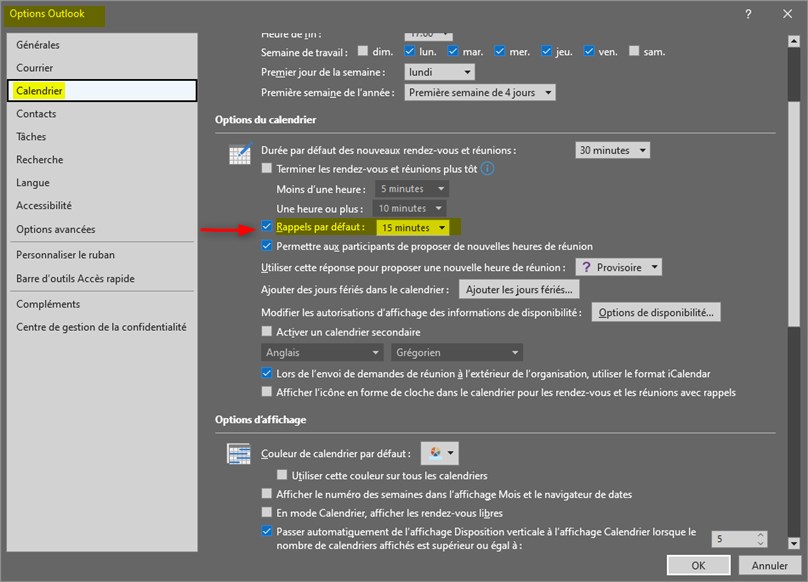The width and height of the screenshot is (808, 582).
Task: Select the Compléments category
Action: [x=102, y=304]
